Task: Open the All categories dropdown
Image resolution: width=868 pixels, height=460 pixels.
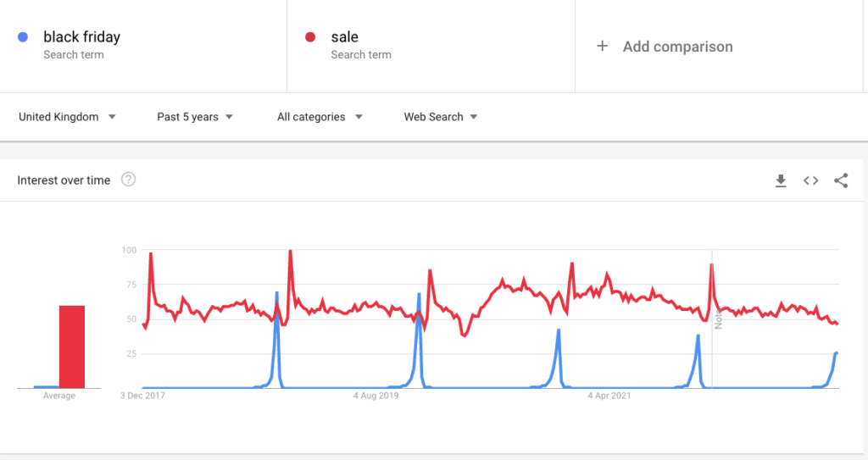Action: click(320, 117)
